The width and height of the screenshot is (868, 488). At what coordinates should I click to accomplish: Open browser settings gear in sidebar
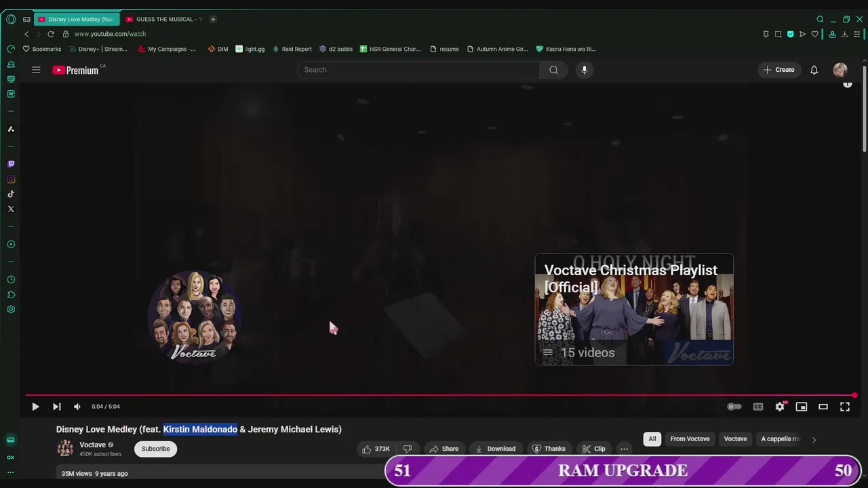[x=11, y=310]
